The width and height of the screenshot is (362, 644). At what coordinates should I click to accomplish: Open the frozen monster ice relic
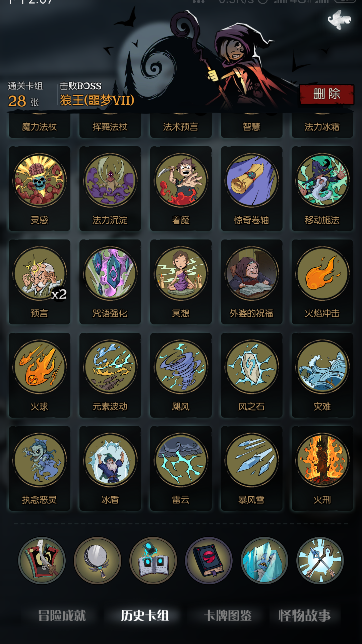pyautogui.click(x=264, y=560)
